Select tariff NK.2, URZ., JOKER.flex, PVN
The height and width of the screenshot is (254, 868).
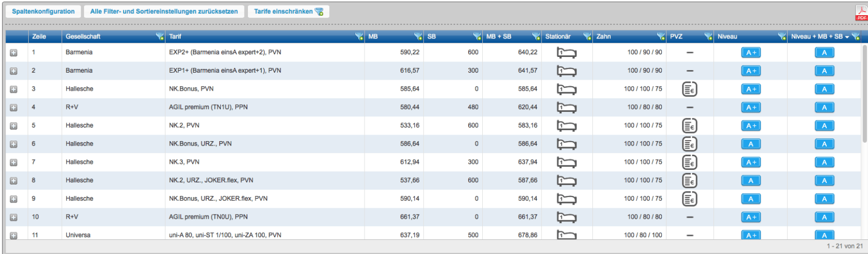[211, 180]
